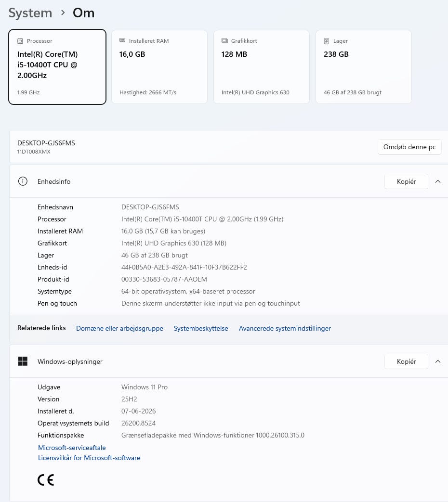Open Microsoft-serviceaftale link

click(x=72, y=448)
